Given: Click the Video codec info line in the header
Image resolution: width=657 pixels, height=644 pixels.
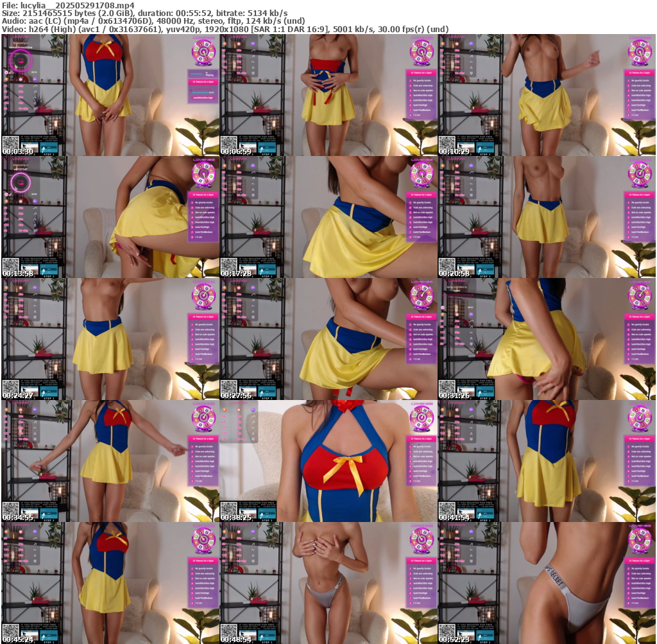Looking at the screenshot, I should (225, 29).
